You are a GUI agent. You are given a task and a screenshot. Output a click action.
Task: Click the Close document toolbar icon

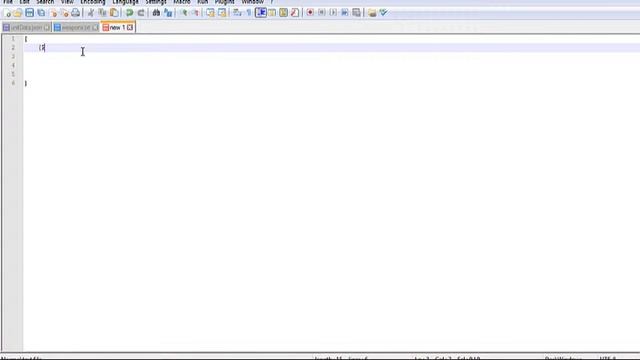[x=53, y=13]
